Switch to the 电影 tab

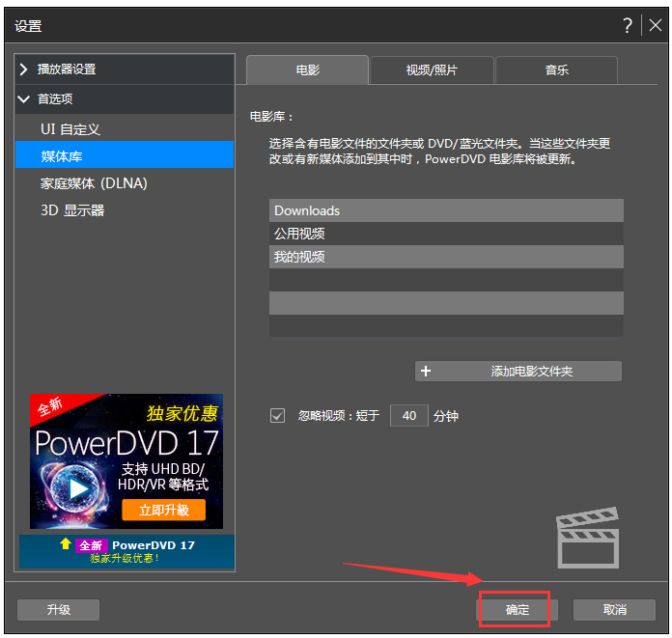(x=307, y=69)
